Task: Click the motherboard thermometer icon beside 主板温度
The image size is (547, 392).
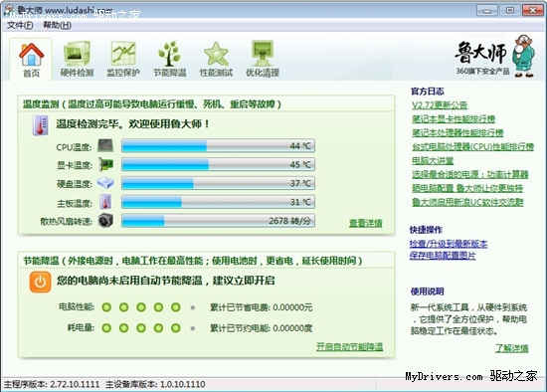Action: (x=105, y=202)
